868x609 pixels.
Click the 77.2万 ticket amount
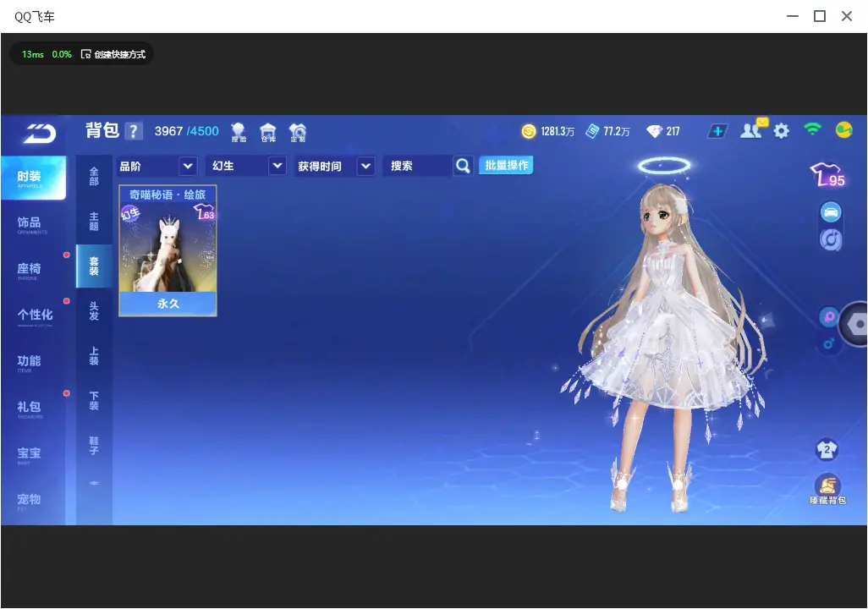tap(617, 132)
